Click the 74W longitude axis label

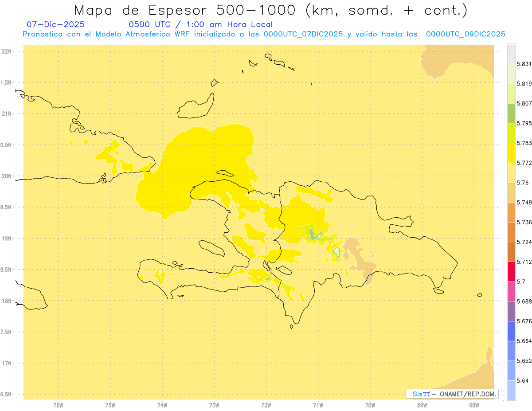click(x=162, y=405)
